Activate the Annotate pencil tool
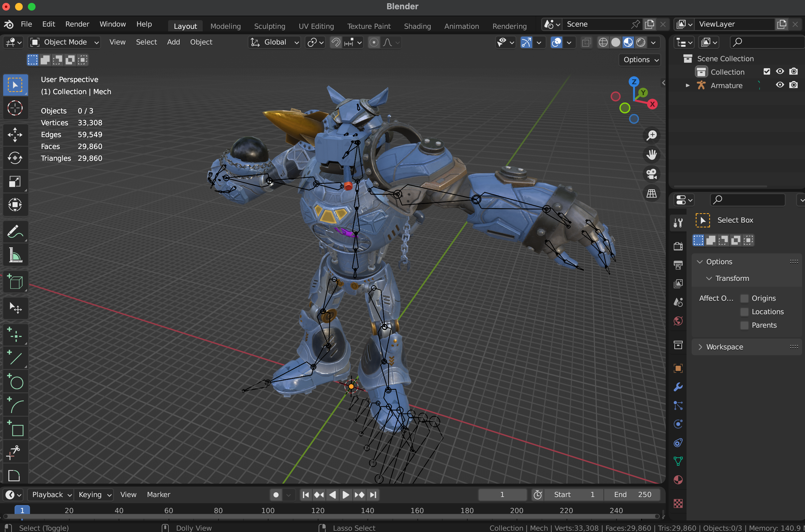The image size is (805, 532). [x=15, y=232]
